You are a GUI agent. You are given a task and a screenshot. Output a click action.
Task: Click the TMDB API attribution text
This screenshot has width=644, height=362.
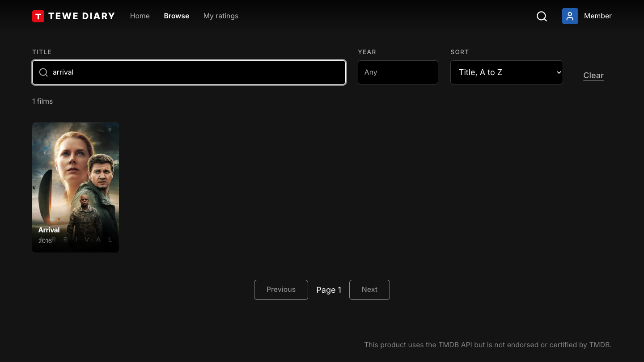(x=488, y=345)
